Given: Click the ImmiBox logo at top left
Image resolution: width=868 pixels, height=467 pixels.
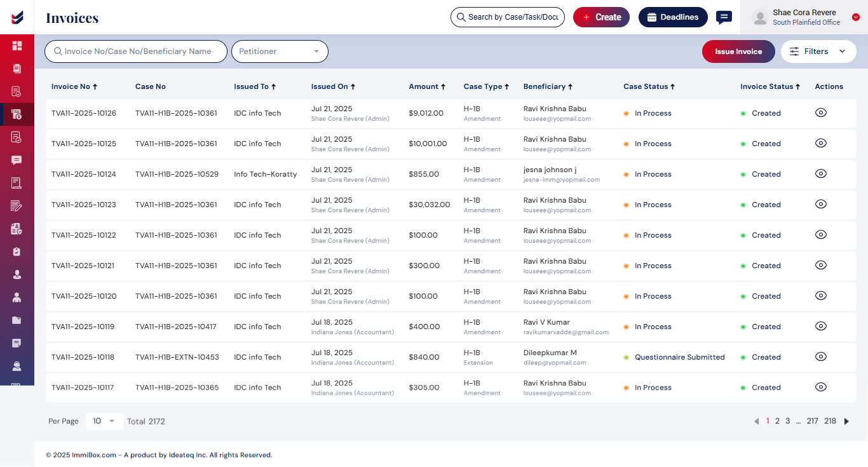Looking at the screenshot, I should (17, 17).
